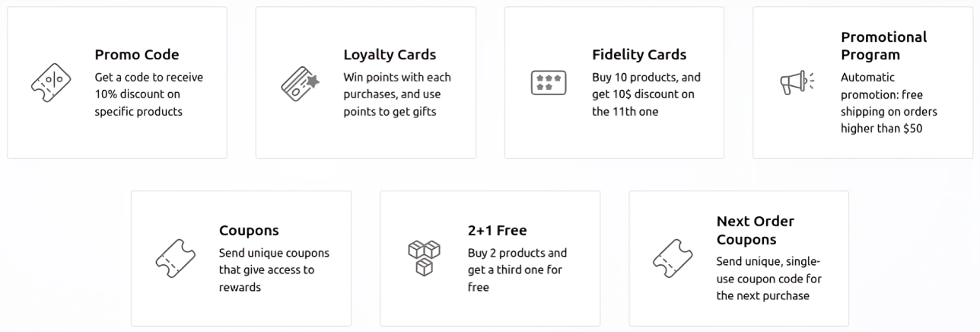Click the 10% discount promo code description
The image size is (980, 332).
click(x=149, y=94)
